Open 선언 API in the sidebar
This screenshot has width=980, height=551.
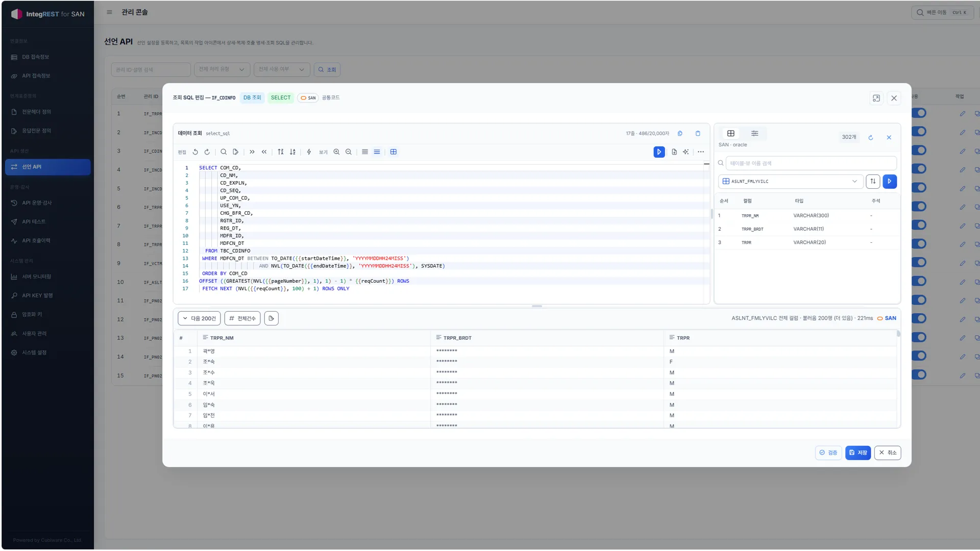(x=47, y=167)
